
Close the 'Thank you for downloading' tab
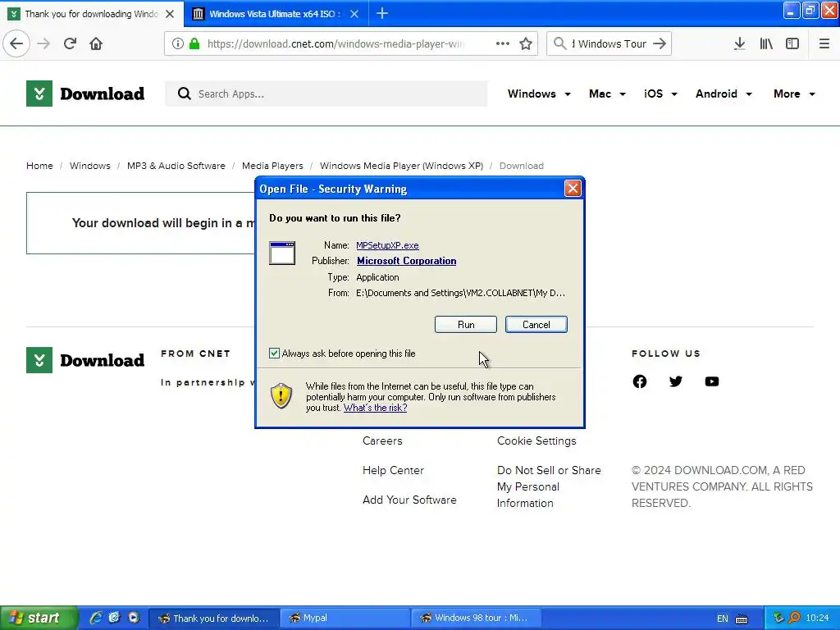(170, 14)
